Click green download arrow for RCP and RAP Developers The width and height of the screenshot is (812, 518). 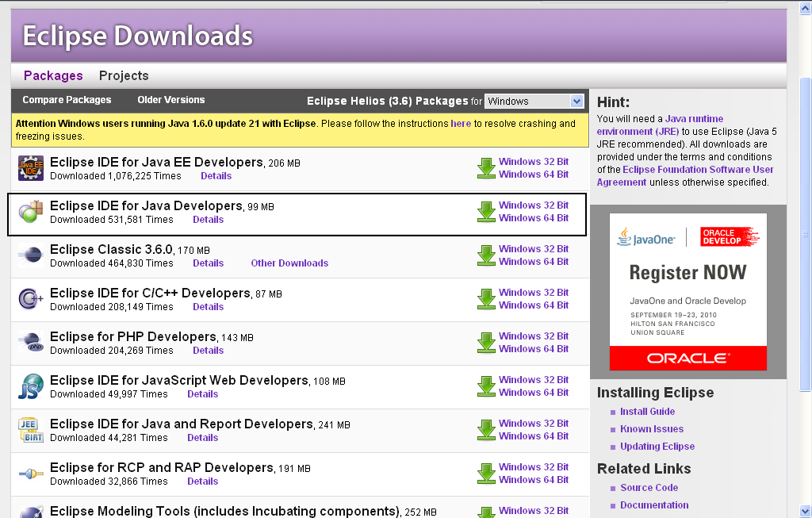[x=486, y=474]
